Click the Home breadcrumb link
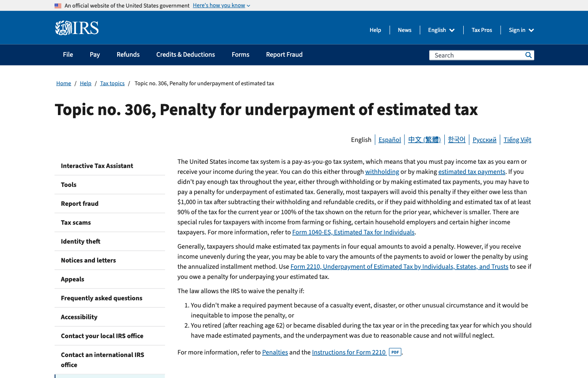The image size is (588, 378). 64,84
